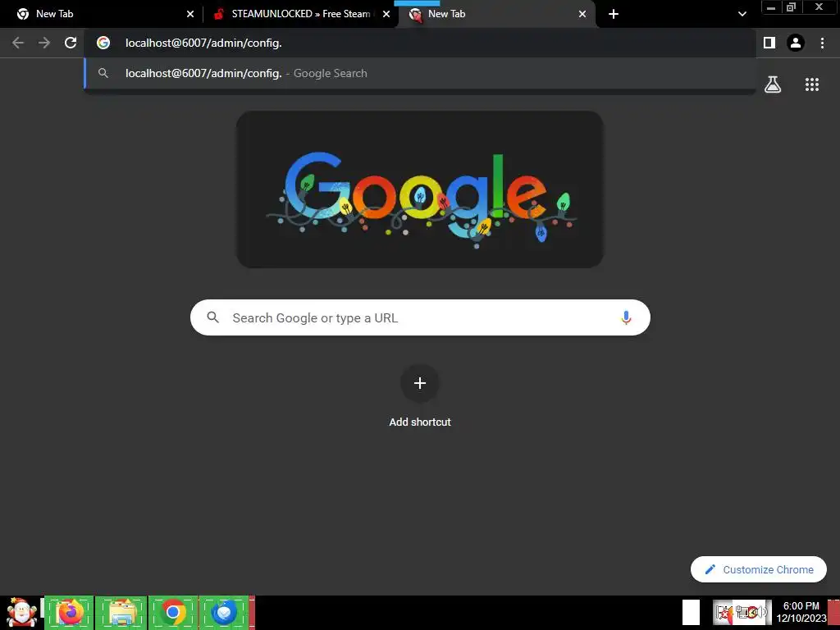Viewport: 840px width, 630px height.
Task: Open Firefox from the taskbar
Action: 69,612
